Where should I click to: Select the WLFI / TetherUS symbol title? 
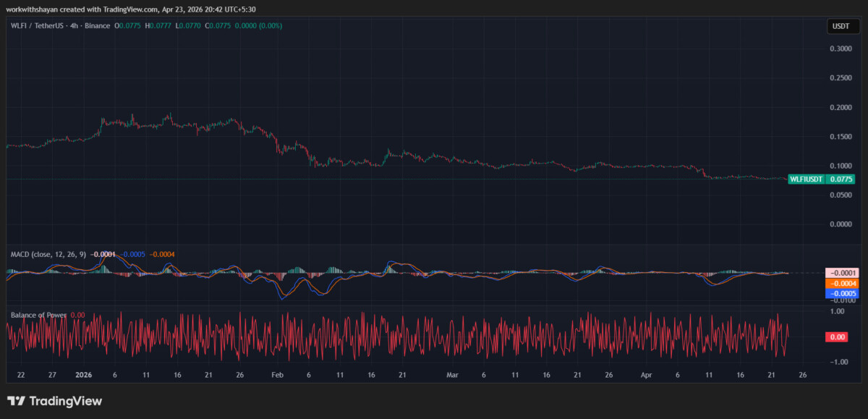[x=36, y=26]
